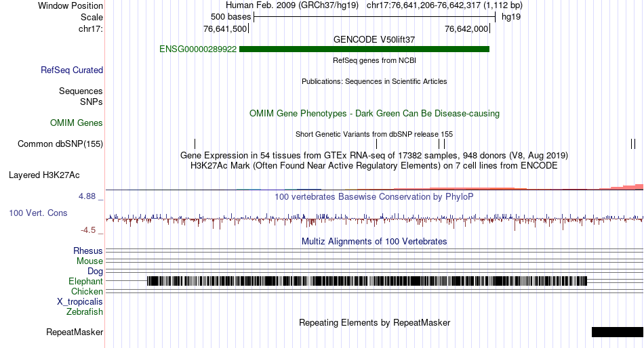Select the X_tropicalis alignment row label

point(80,302)
